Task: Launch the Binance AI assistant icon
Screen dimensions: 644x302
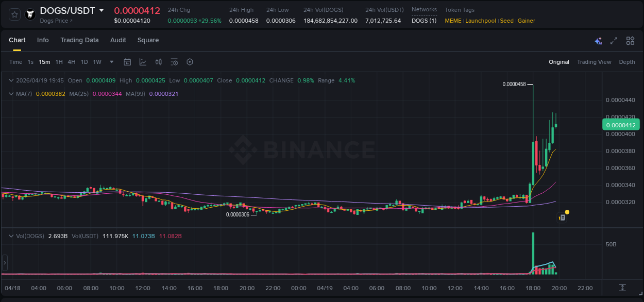Action: pos(598,40)
